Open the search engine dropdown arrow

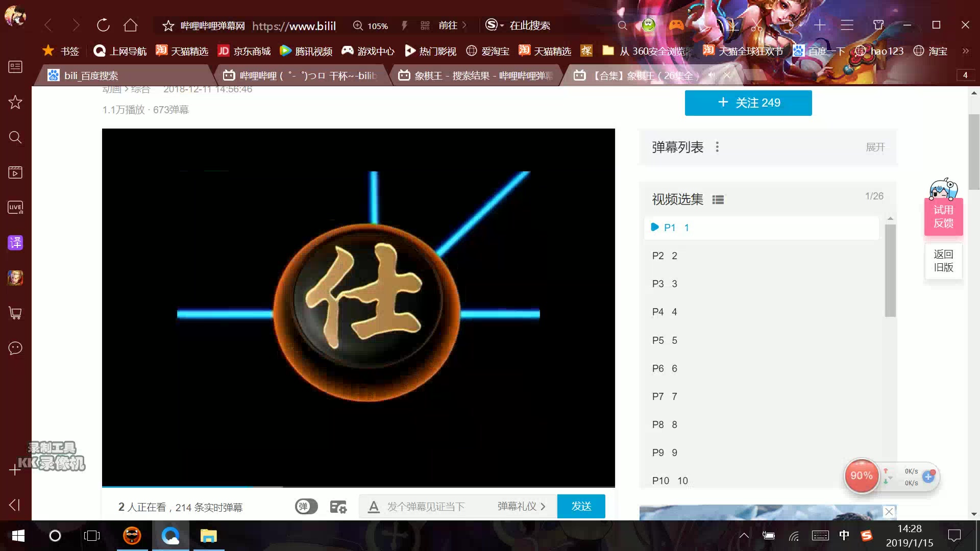point(502,26)
